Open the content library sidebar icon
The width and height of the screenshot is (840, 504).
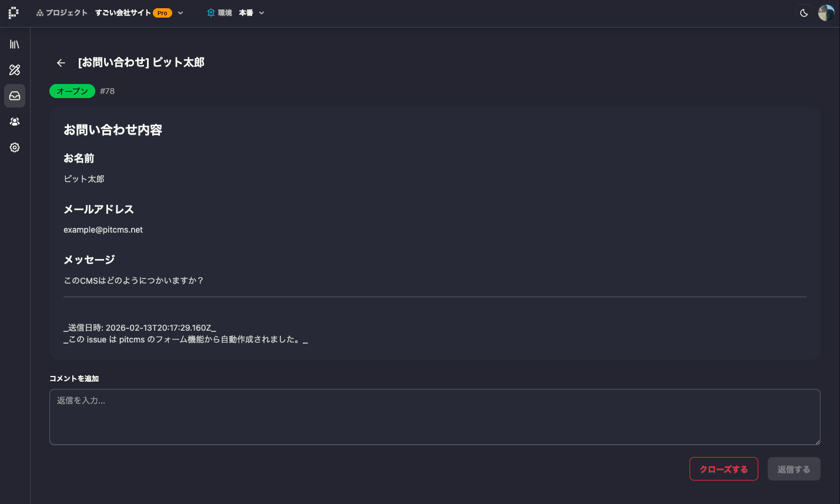15,44
